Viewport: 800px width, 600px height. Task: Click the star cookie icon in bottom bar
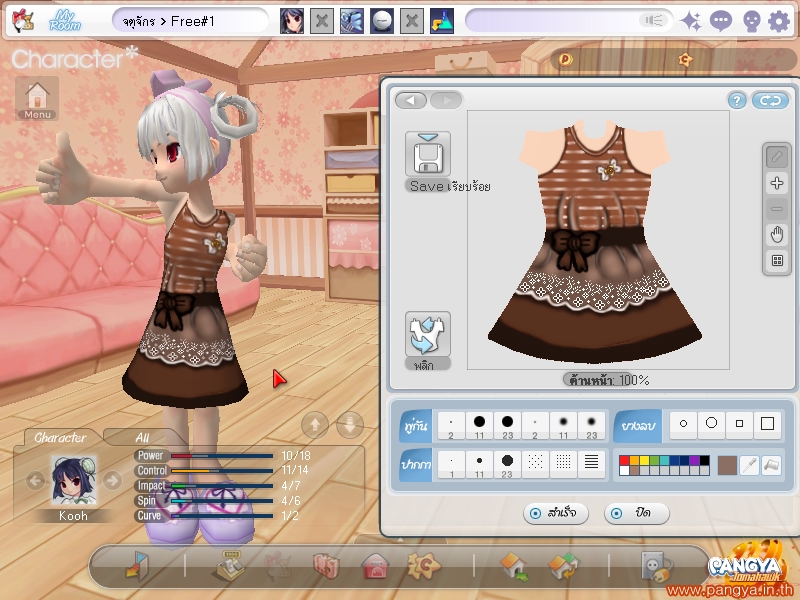(423, 565)
